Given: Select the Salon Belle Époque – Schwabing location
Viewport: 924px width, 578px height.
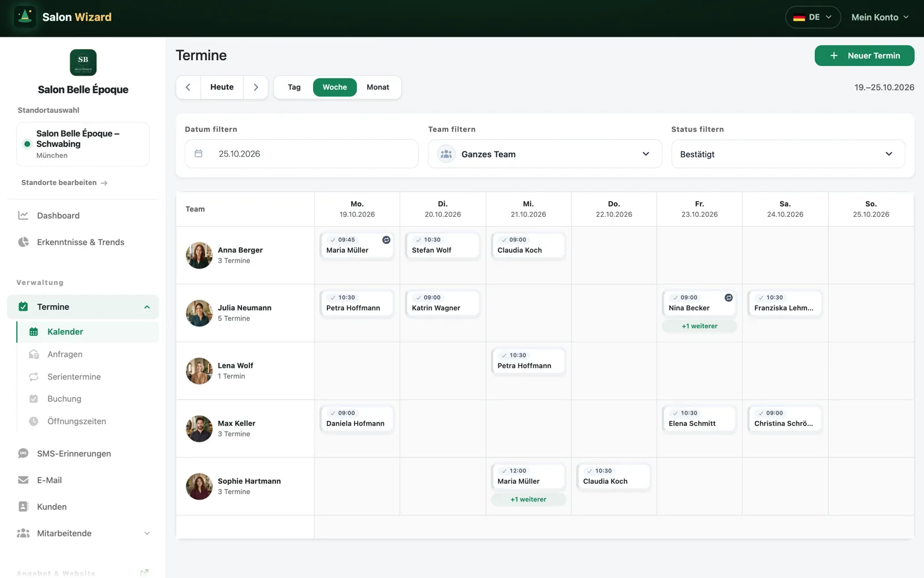Looking at the screenshot, I should 83,144.
